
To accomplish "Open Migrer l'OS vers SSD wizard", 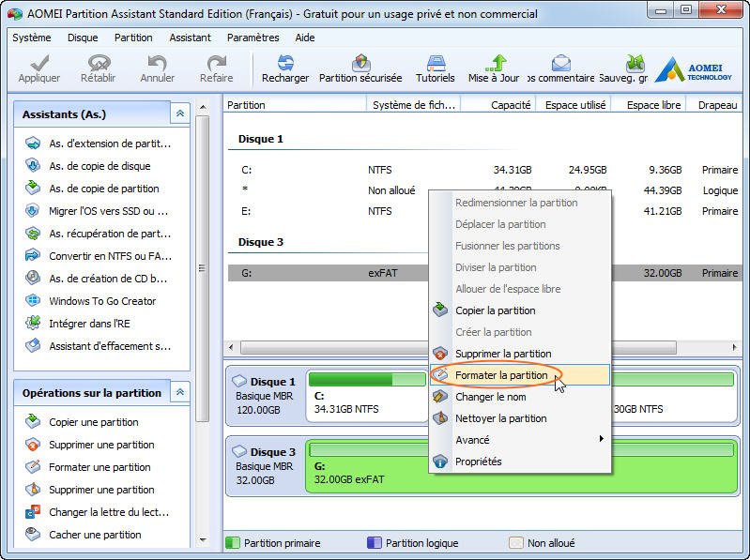I will point(98,211).
